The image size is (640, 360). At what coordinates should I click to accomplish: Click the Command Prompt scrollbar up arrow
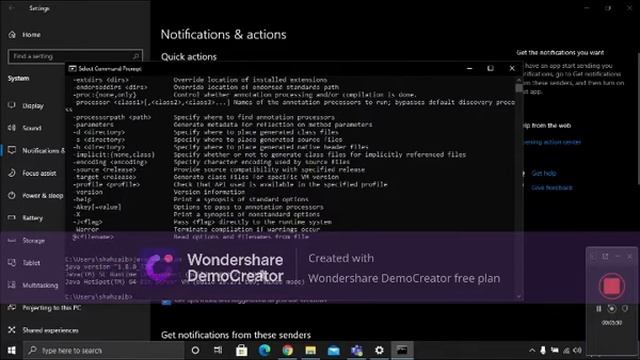519,79
